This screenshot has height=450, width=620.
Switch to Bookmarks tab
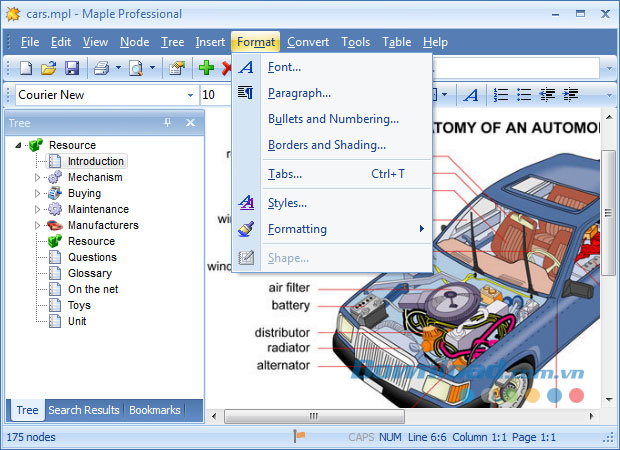coord(155,410)
